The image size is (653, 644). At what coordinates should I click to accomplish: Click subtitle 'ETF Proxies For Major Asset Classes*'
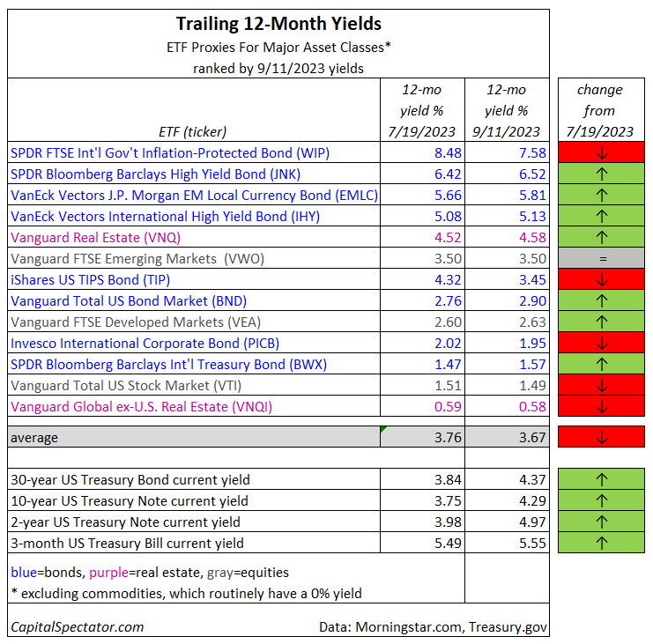point(278,48)
